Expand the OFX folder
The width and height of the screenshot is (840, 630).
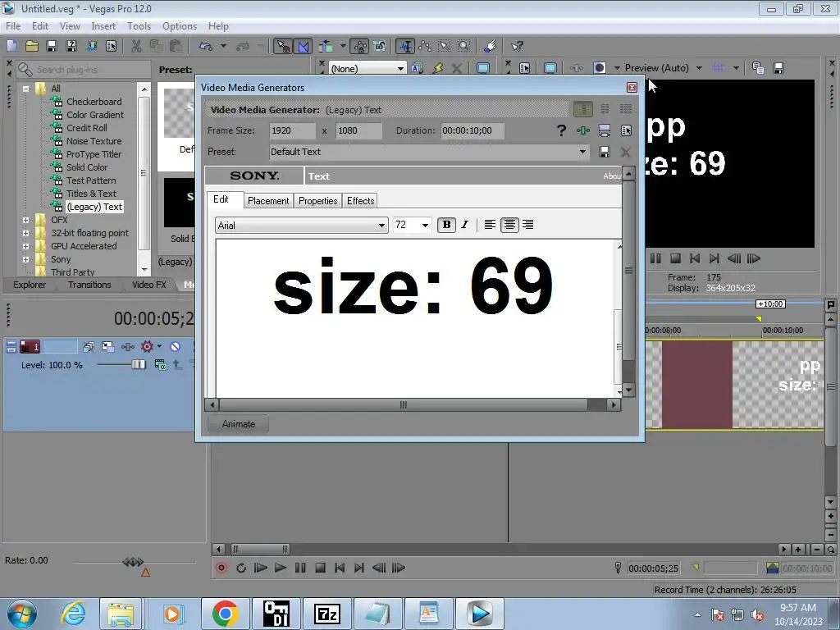[25, 220]
